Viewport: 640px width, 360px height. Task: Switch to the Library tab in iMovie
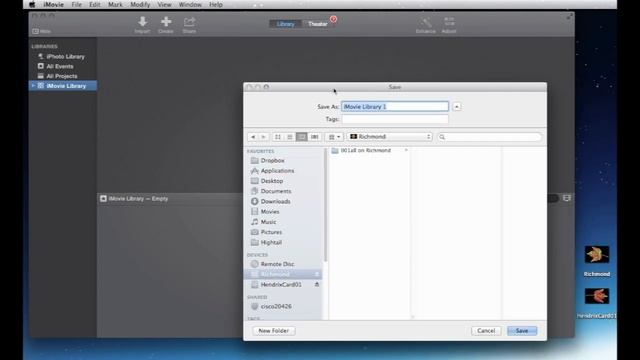click(285, 24)
